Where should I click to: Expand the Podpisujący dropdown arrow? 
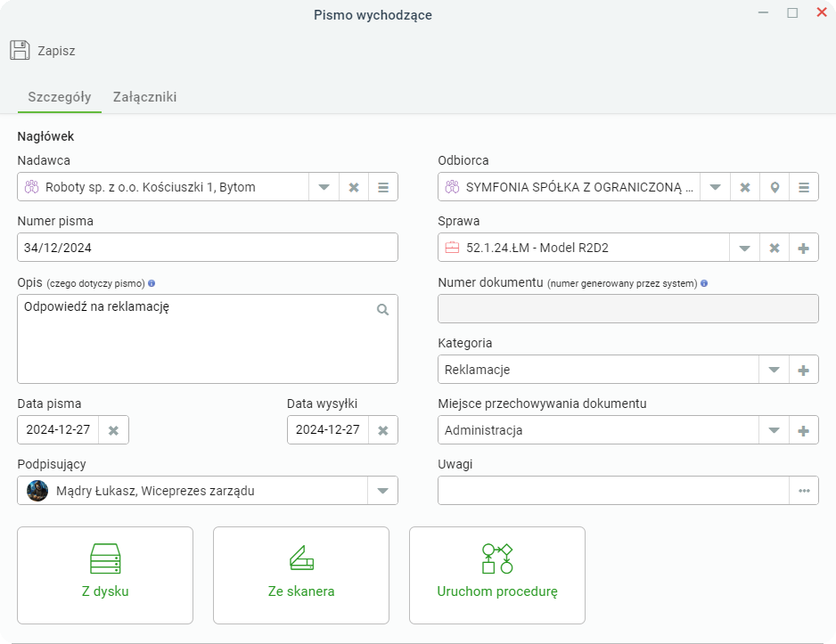382,491
